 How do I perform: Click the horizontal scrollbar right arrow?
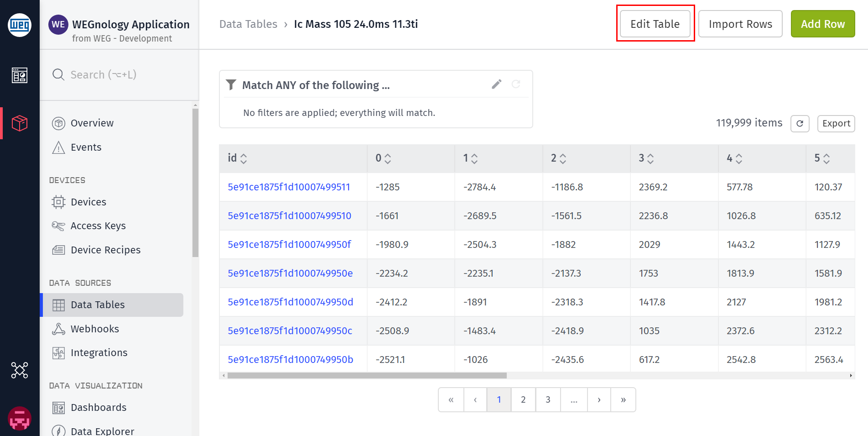851,375
